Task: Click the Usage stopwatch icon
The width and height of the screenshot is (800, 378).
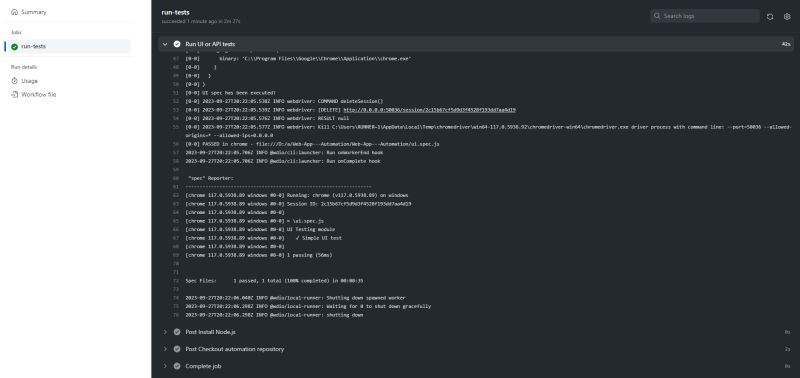Action: [x=14, y=81]
